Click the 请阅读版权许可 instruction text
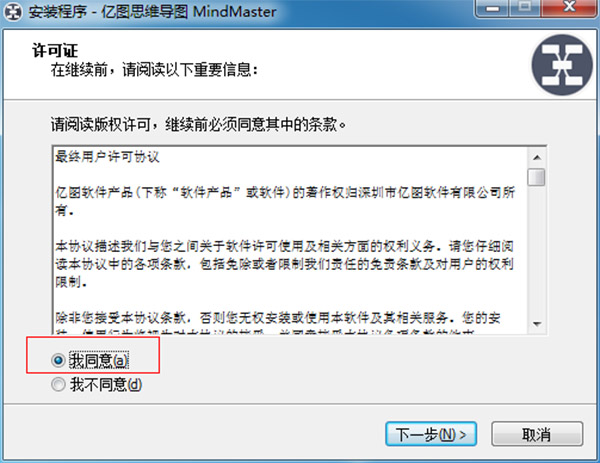Viewport: 600px width, 463px height. click(x=198, y=124)
